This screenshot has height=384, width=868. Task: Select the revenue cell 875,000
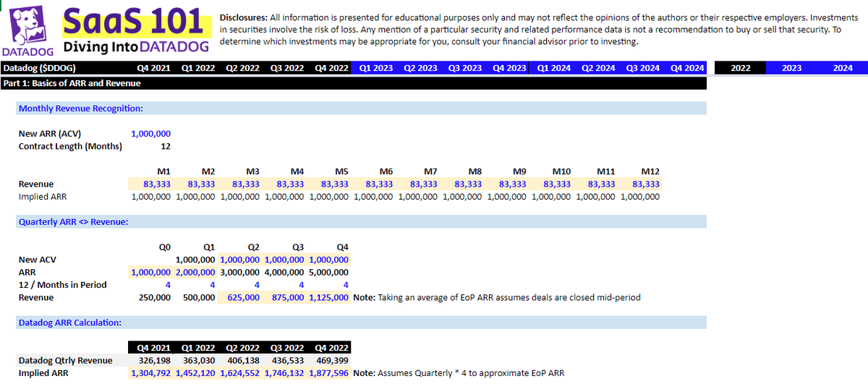click(x=288, y=297)
